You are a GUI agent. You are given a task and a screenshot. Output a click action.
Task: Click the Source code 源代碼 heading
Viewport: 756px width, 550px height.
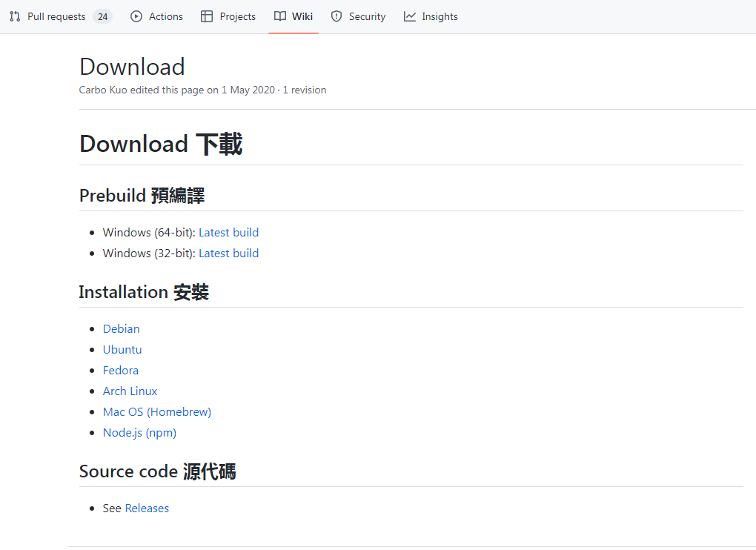tap(158, 471)
